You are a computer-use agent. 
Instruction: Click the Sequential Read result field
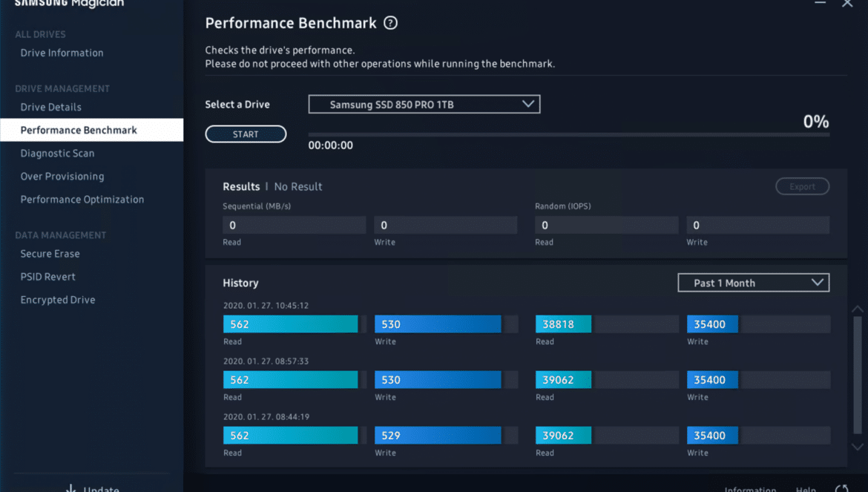click(294, 226)
